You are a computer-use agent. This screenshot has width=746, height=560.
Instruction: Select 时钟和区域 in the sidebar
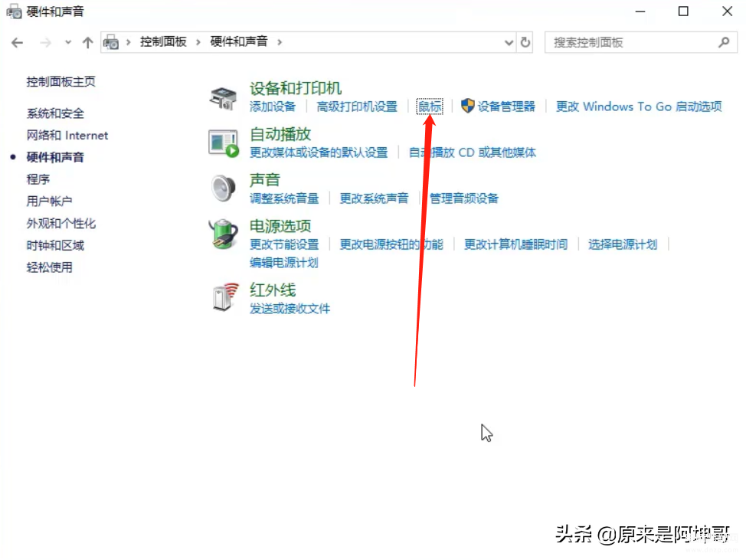(x=55, y=245)
